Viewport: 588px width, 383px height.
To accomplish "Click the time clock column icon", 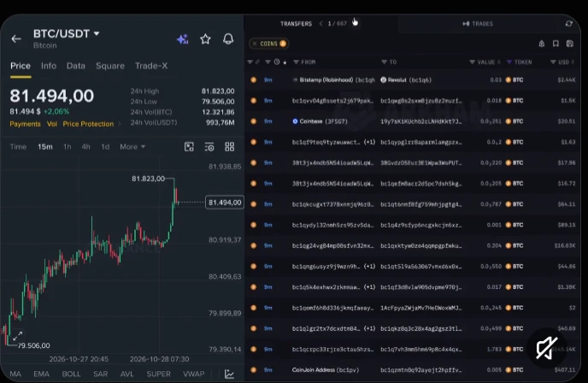I will pyautogui.click(x=277, y=62).
